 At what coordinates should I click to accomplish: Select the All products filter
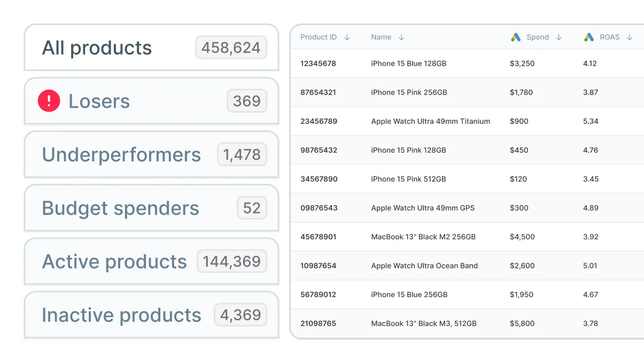pos(152,48)
